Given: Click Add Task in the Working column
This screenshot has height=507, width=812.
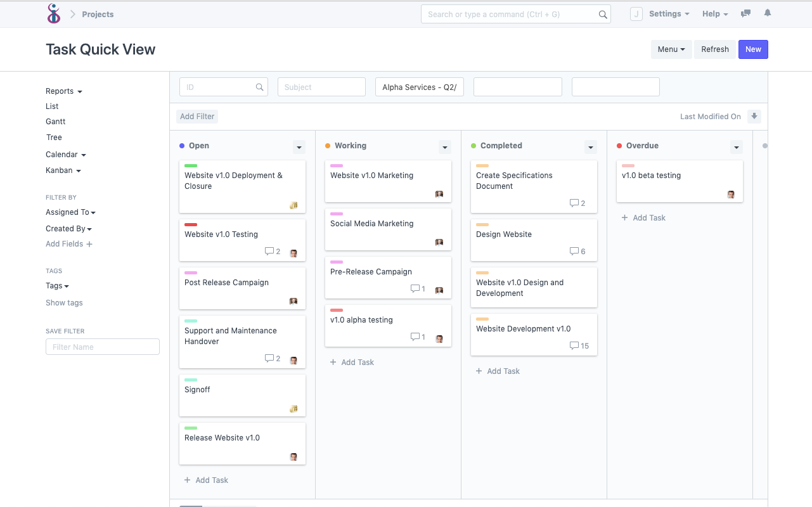Looking at the screenshot, I should click(352, 362).
